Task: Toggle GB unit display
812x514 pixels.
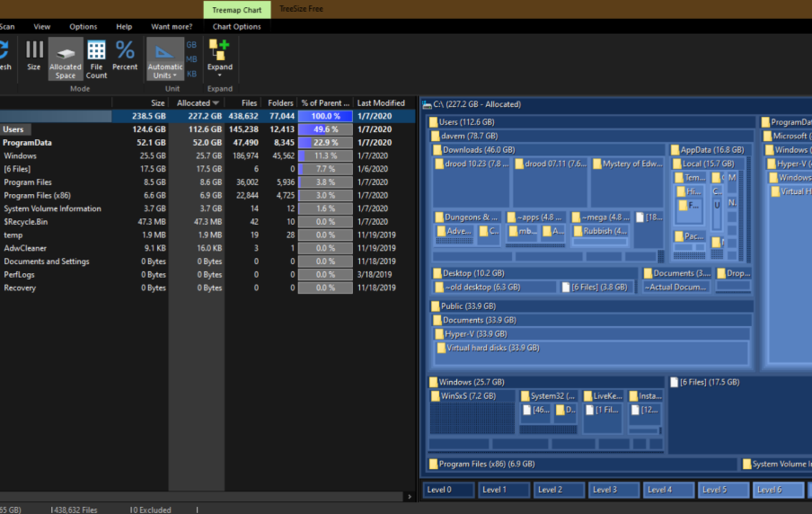Action: pos(191,44)
